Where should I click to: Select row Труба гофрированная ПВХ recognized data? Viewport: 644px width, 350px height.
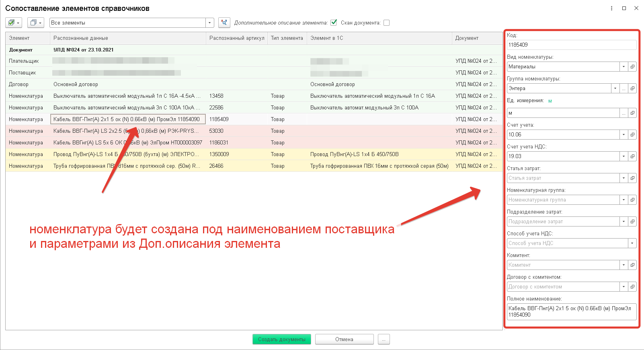tap(128, 166)
